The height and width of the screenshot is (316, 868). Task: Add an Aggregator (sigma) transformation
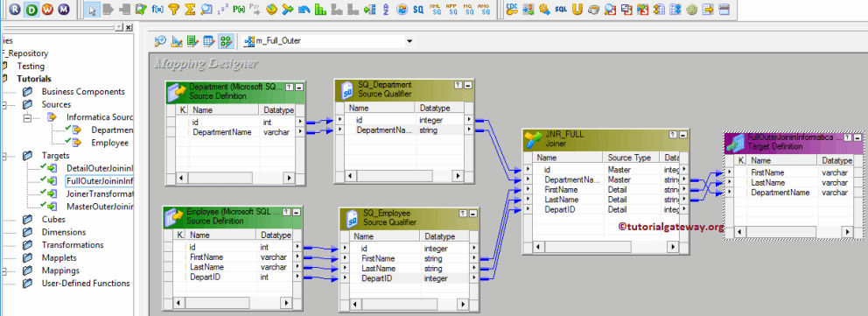[x=190, y=10]
